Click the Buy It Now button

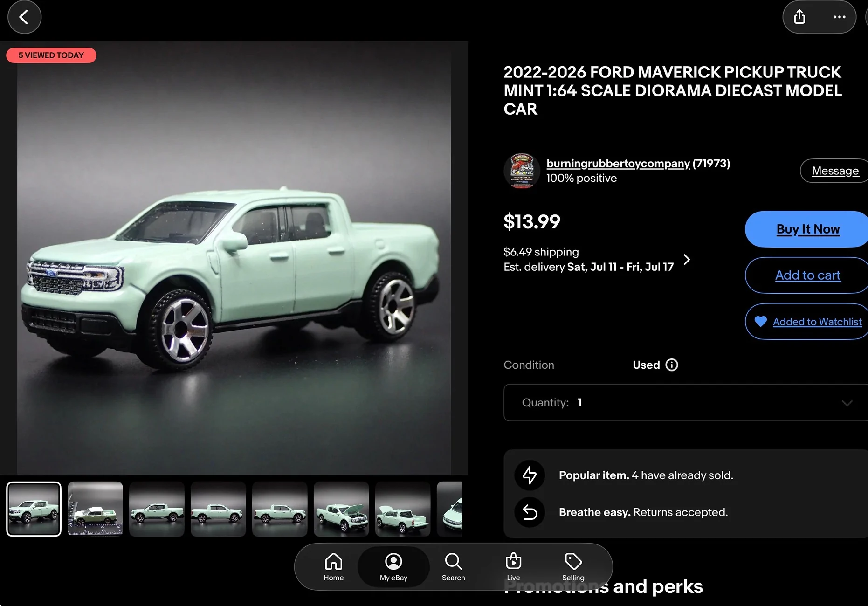point(807,229)
